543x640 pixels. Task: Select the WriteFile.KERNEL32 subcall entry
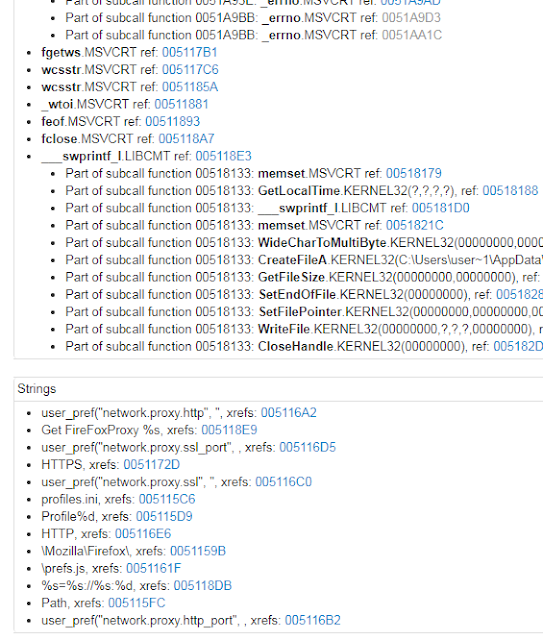click(x=304, y=329)
